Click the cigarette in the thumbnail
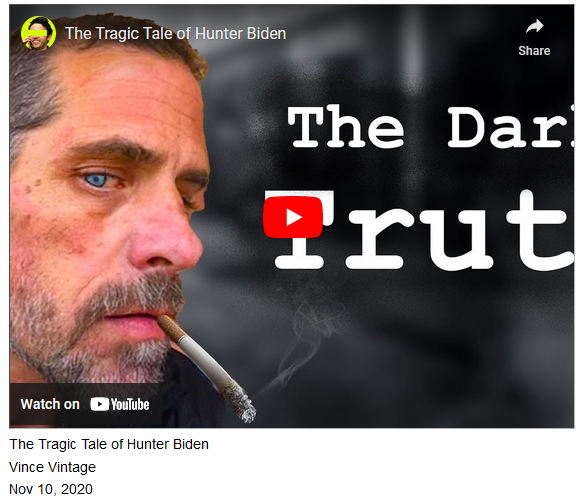 (206, 367)
